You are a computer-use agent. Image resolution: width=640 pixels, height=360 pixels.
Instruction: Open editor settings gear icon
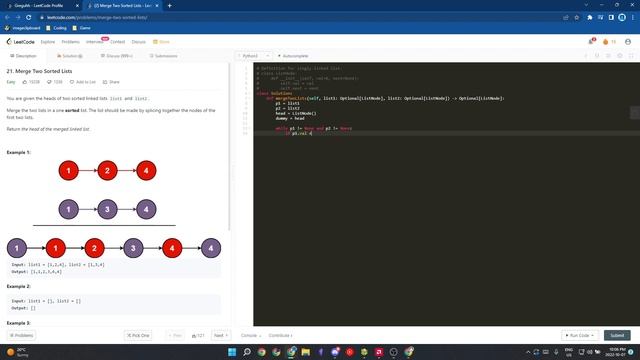620,56
